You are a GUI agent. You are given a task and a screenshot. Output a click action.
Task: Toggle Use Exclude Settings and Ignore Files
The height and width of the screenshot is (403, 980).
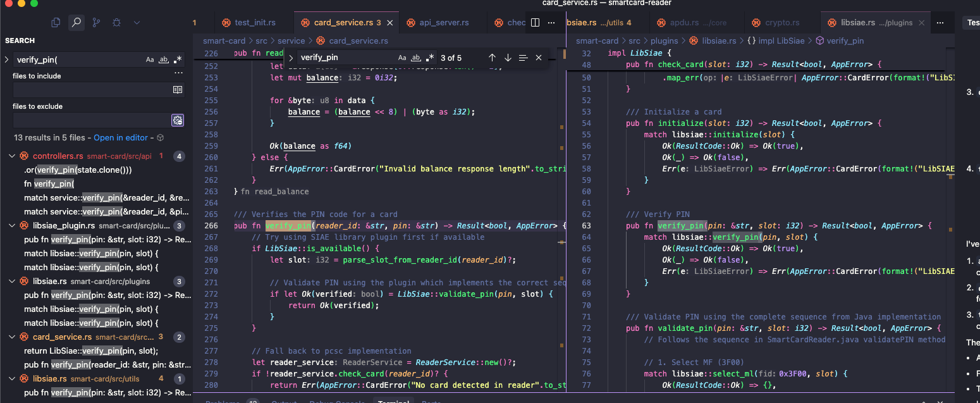click(178, 120)
